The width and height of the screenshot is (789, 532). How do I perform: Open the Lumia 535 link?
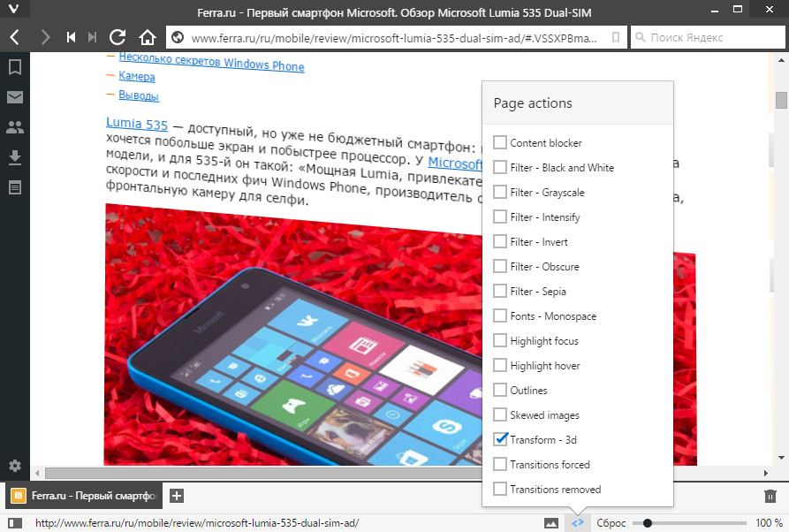137,124
